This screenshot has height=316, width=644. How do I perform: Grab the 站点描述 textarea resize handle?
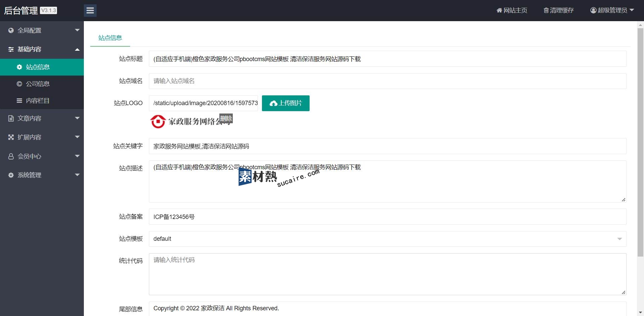point(623,199)
